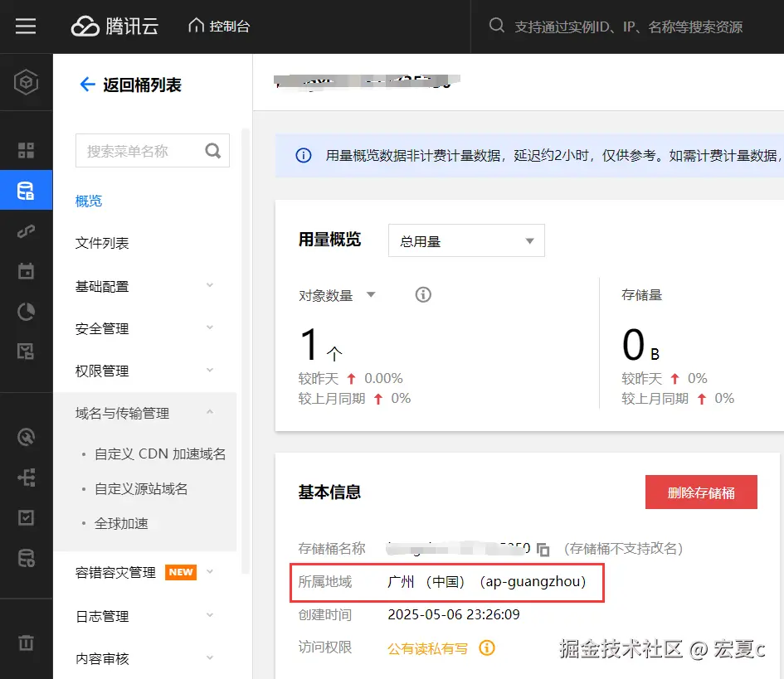Open the hierarchy tree icon in sidebar
Screen dimensions: 784x679
point(26,478)
